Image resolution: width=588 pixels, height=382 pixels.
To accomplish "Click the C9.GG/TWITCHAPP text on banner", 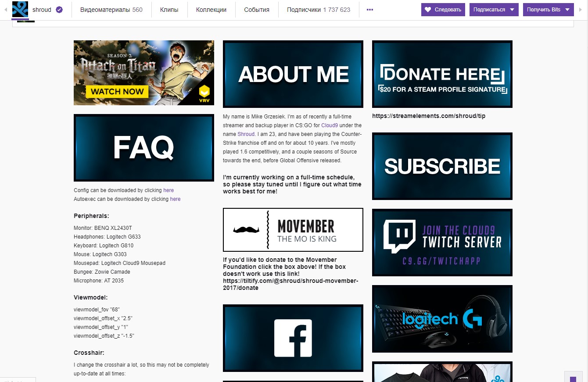I will pyautogui.click(x=441, y=261).
